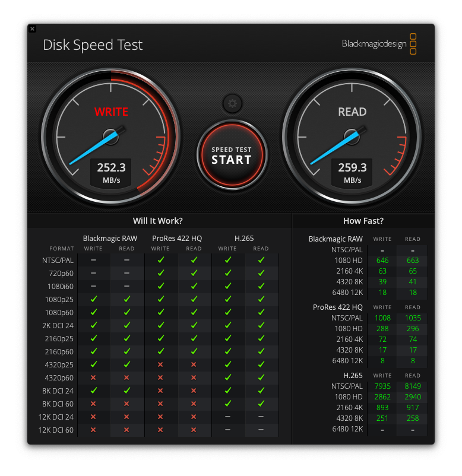The image size is (462, 476).
Task: Click the WRITE gauge label
Action: pyautogui.click(x=111, y=112)
